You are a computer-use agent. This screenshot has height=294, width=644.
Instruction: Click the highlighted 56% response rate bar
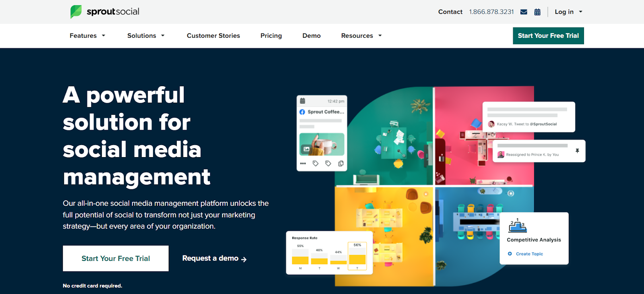coord(357,259)
